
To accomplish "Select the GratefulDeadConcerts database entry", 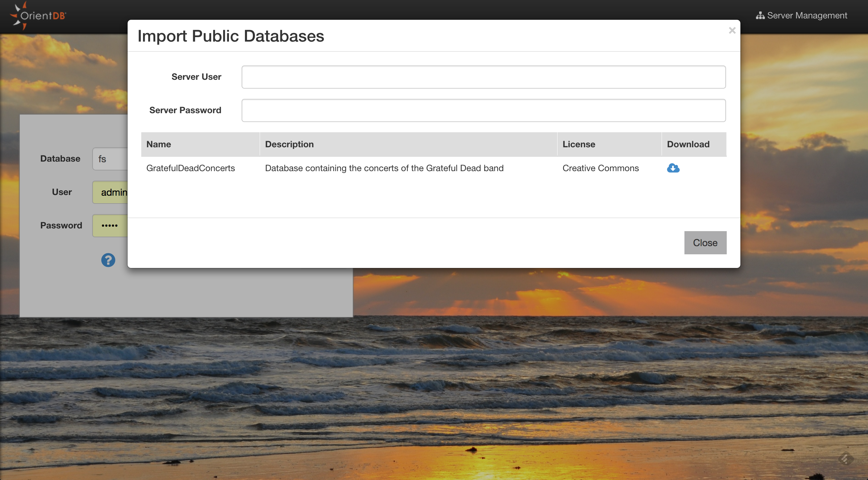I will pos(190,168).
